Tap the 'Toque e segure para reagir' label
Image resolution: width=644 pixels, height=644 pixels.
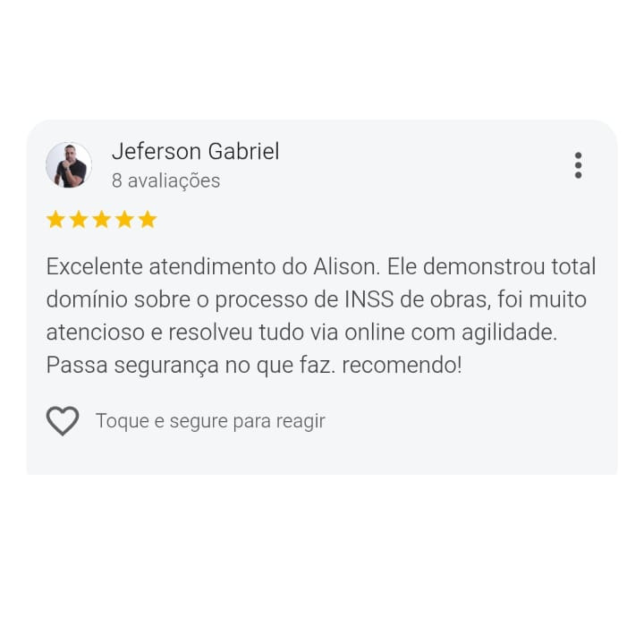[x=210, y=421]
